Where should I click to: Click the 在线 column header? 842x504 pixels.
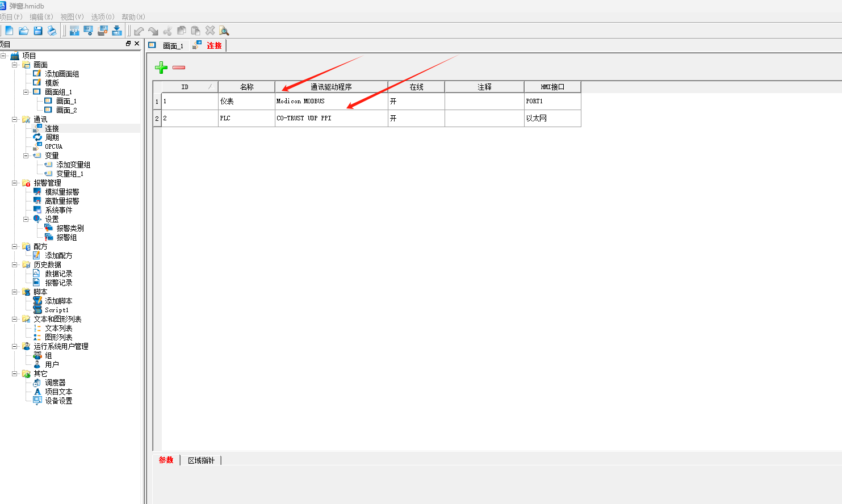point(416,87)
